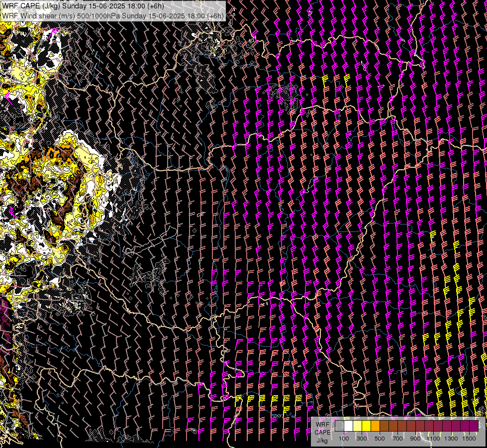The width and height of the screenshot is (487, 448).
Task: Click the 300 legend value
Action: pos(362,439)
